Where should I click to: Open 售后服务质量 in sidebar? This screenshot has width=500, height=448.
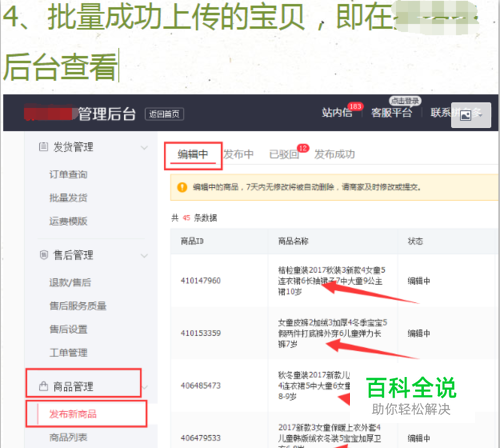(78, 306)
